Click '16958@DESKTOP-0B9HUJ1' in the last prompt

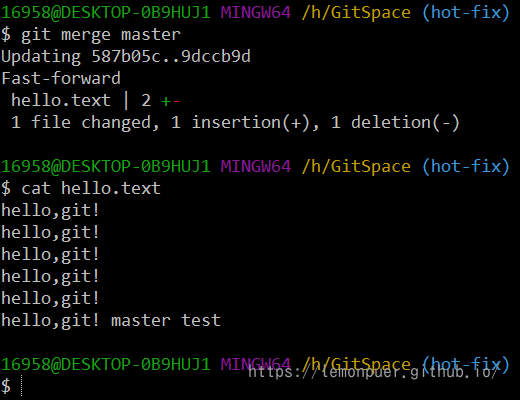tap(106, 364)
